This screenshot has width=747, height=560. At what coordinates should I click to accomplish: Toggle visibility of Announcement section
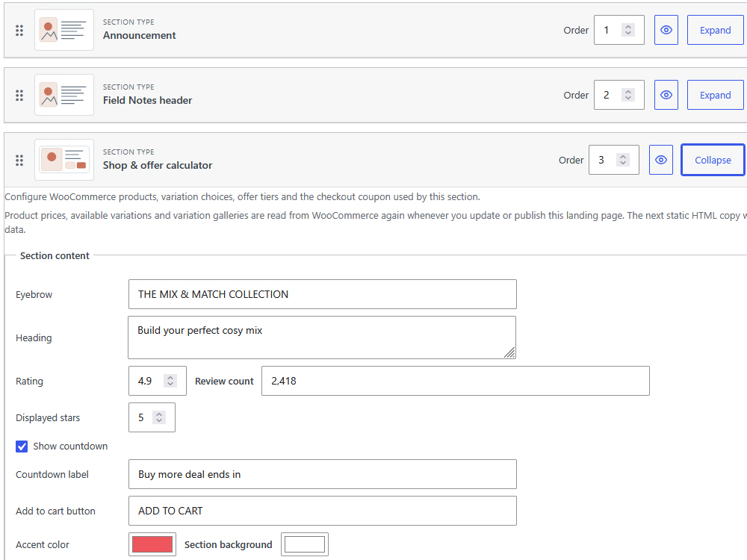click(x=666, y=30)
